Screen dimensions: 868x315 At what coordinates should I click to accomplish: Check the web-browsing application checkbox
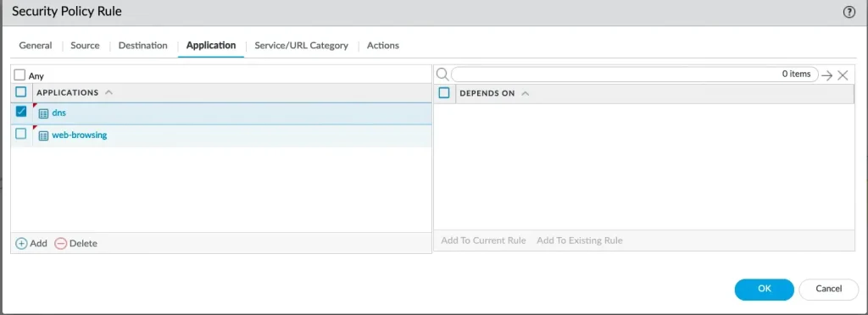(21, 133)
